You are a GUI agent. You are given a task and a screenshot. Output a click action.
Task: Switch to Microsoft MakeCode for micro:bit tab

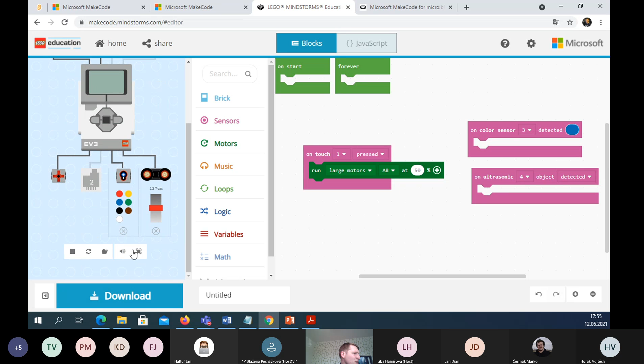pyautogui.click(x=406, y=7)
